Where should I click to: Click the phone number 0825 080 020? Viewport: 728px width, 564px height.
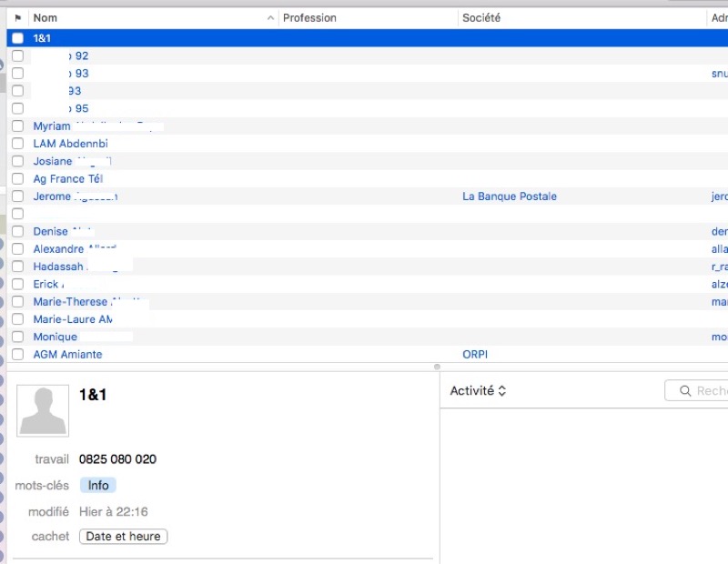tap(117, 459)
